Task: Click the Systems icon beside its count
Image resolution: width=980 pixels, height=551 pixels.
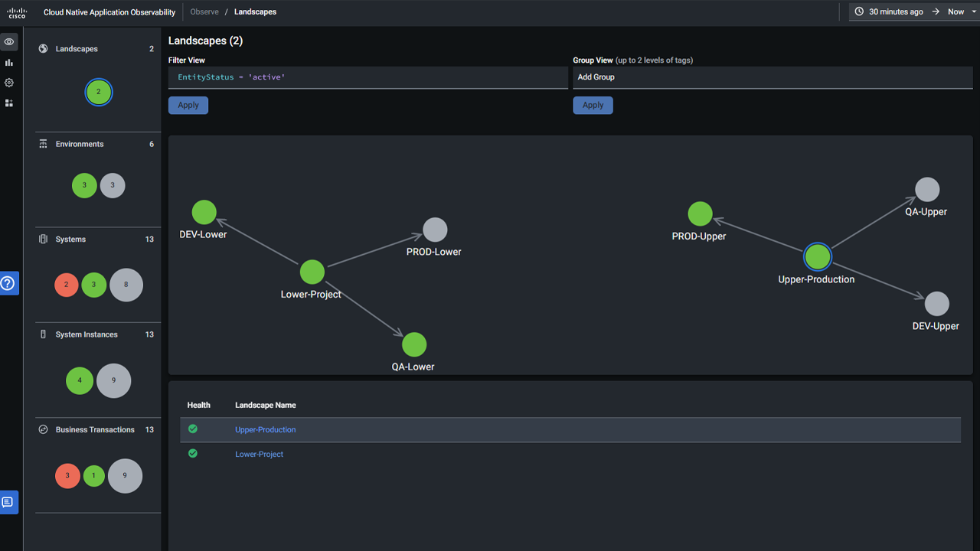Action: (x=44, y=239)
